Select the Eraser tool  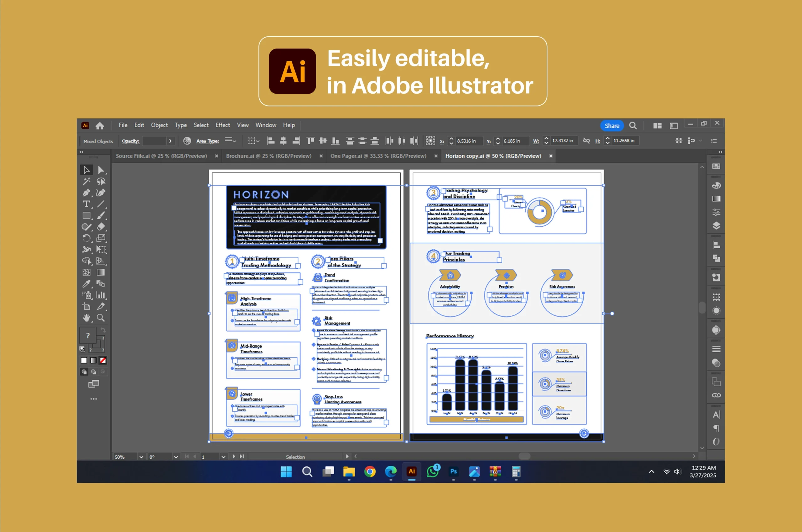(x=101, y=227)
